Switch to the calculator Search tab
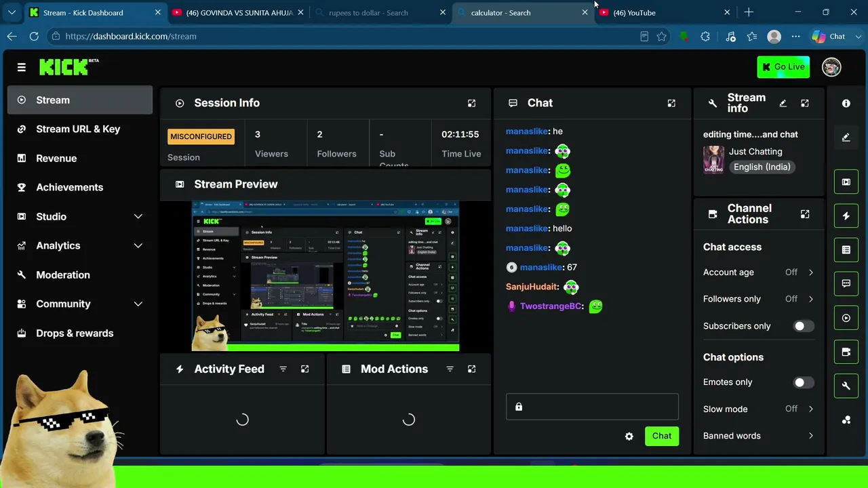Viewport: 868px width, 488px height. (x=521, y=12)
